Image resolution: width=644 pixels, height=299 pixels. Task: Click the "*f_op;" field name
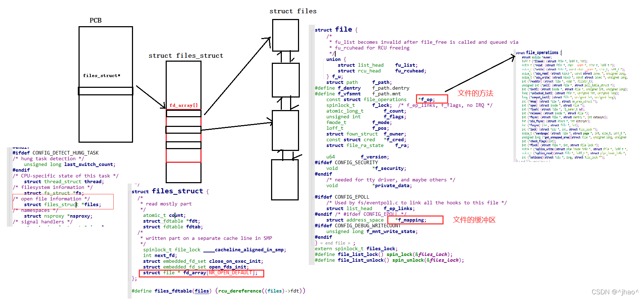[x=427, y=99]
